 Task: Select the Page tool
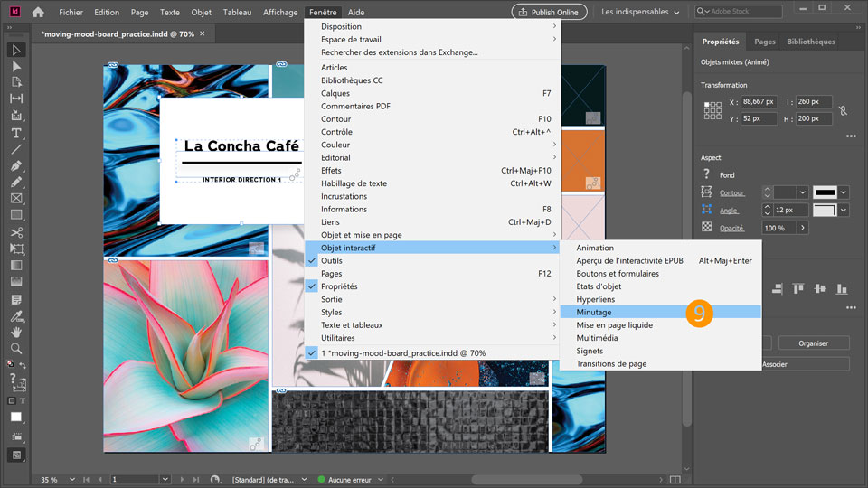click(16, 82)
